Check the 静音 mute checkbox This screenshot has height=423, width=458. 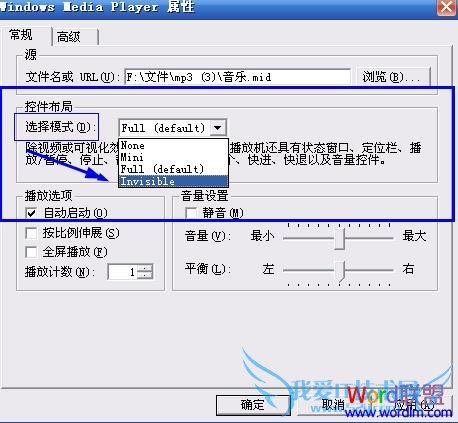click(x=191, y=213)
